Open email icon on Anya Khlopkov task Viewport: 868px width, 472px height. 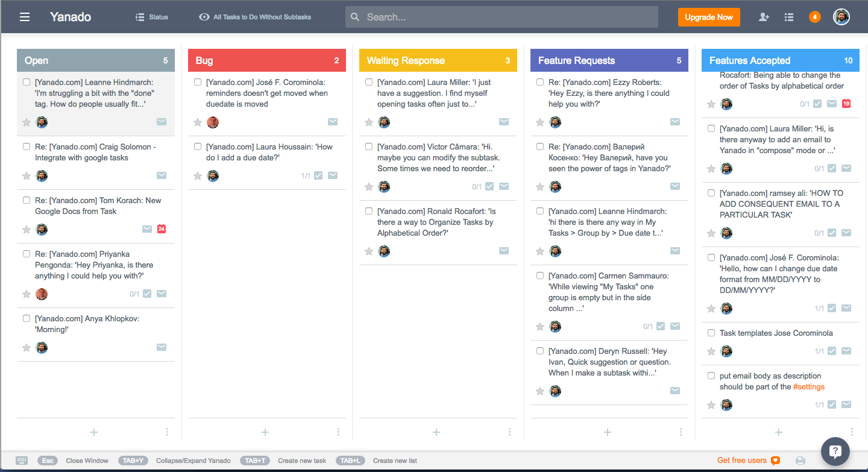(x=162, y=347)
